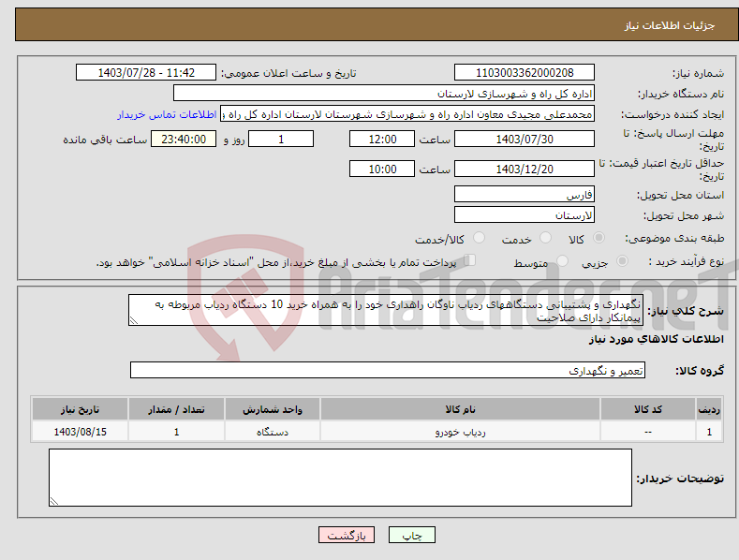Click the ردیاب خودرو cell in table

(x=461, y=432)
